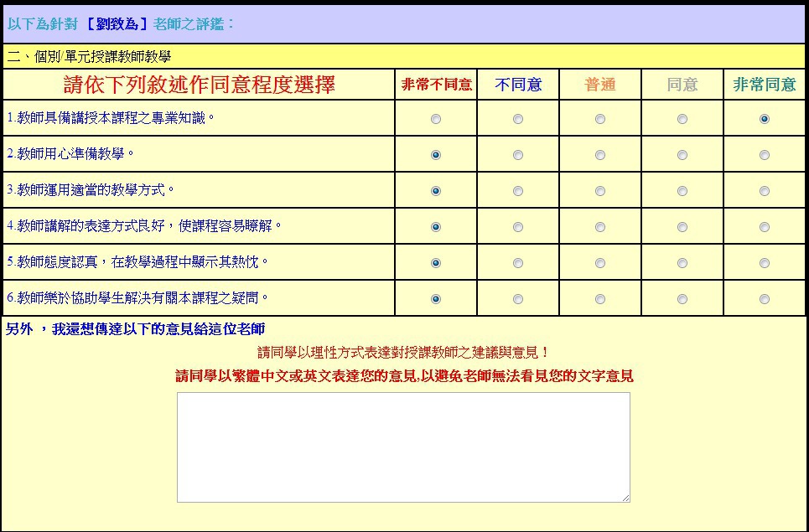Image resolution: width=809 pixels, height=532 pixels.
Task: Choose 同意 for question 5 態度認真
Action: click(682, 263)
